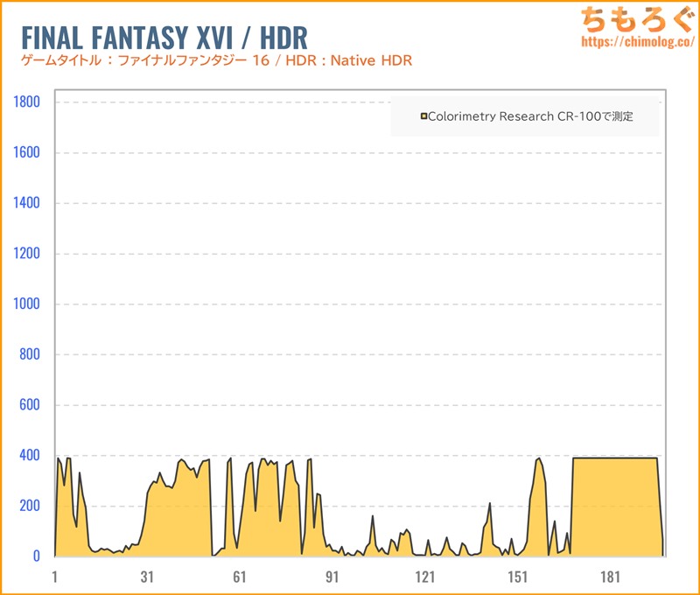Select the 800 value on the y-axis
Screen dimensions: 700x595
(30, 355)
